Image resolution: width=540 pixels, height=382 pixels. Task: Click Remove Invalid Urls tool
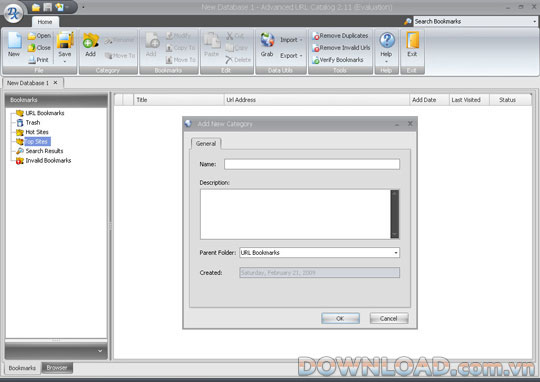coord(341,48)
